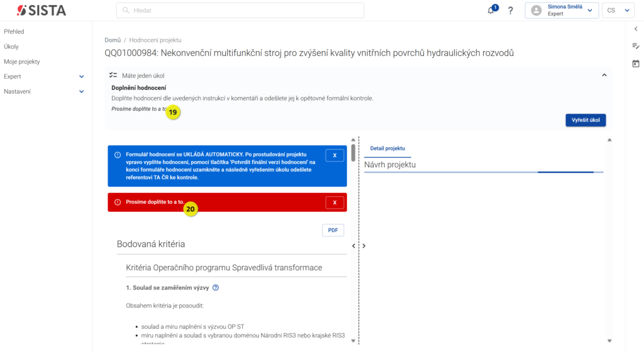Image resolution: width=644 pixels, height=352 pixels.
Task: Click Hodnocení projektu breadcrumb
Action: [155, 40]
